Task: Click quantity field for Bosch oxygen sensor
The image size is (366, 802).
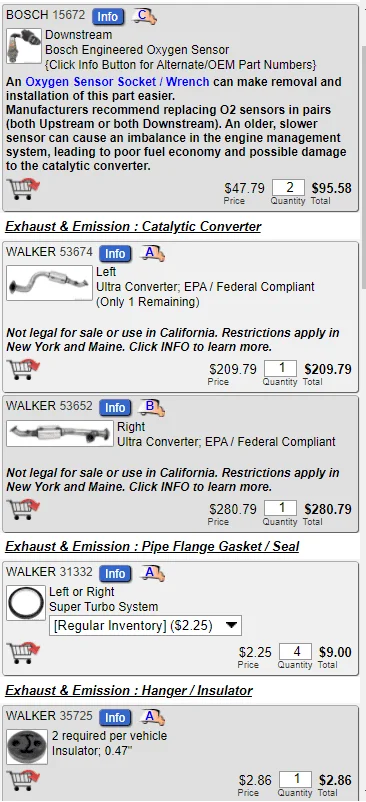Action: click(288, 188)
